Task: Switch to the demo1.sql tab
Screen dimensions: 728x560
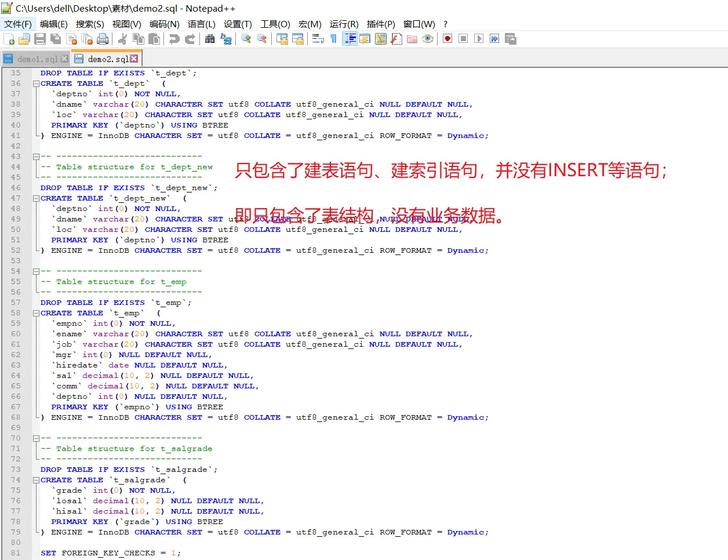Action: point(36,59)
